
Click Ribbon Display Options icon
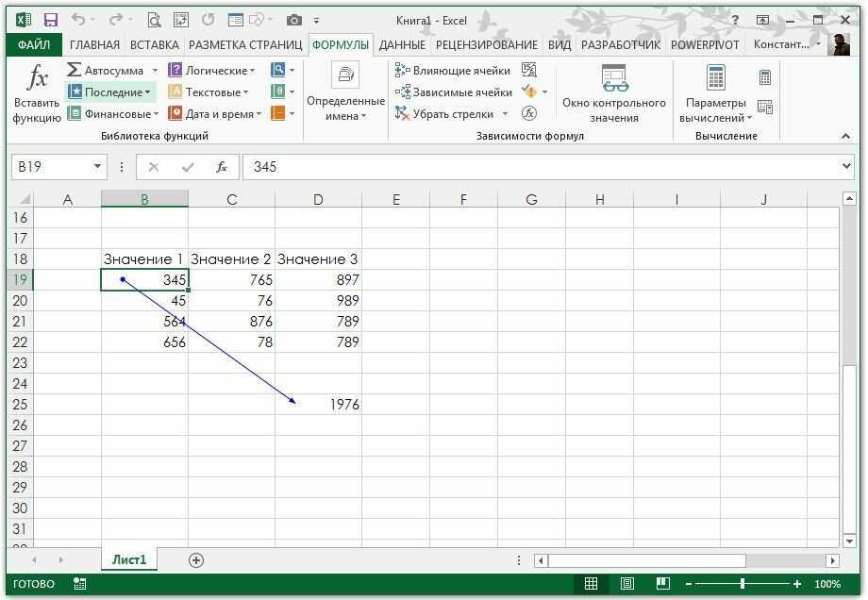pyautogui.click(x=763, y=21)
